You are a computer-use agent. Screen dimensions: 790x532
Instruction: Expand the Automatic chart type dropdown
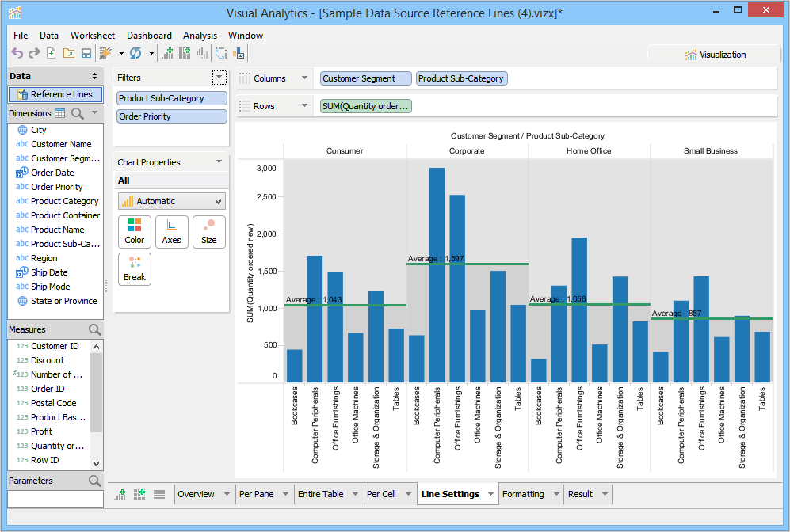[x=219, y=201]
